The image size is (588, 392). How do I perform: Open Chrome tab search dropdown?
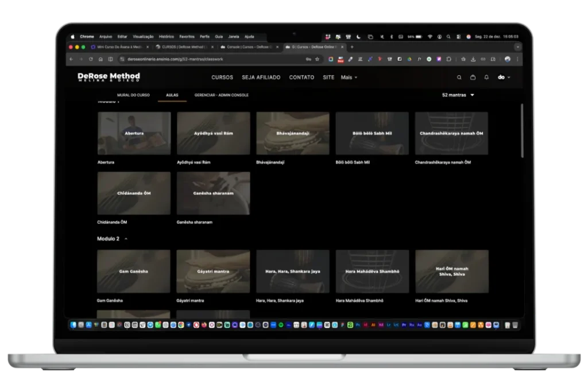point(517,47)
